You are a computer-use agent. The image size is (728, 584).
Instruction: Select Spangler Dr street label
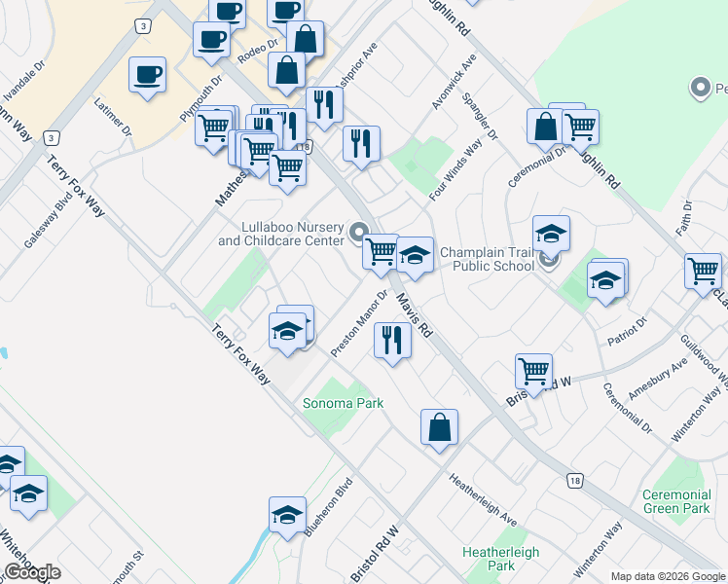pyautogui.click(x=480, y=117)
